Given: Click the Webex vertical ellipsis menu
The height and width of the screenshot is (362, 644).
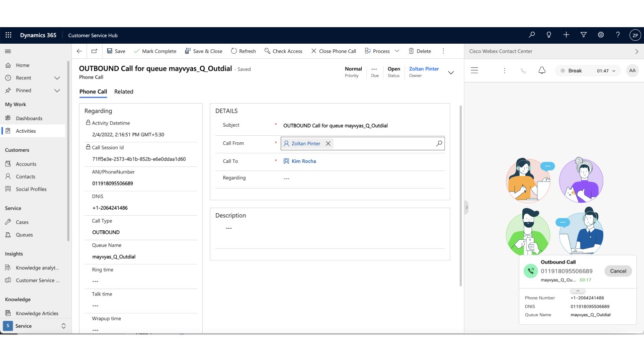Looking at the screenshot, I should click(504, 71).
